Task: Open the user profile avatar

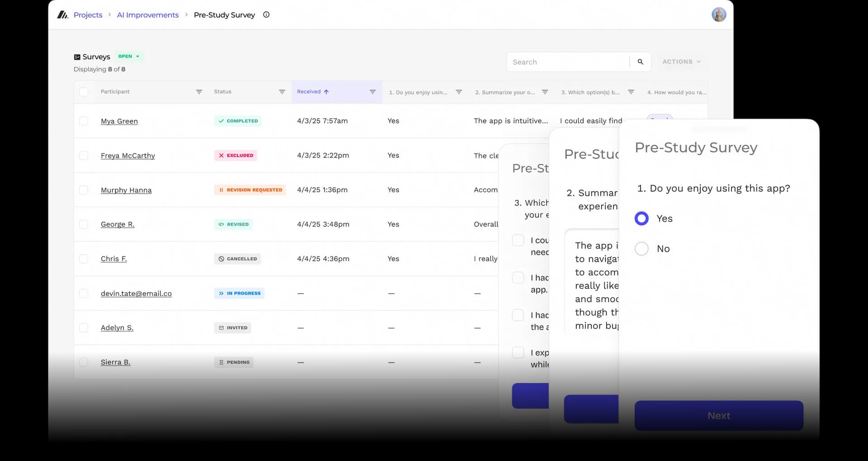Action: 718,14
